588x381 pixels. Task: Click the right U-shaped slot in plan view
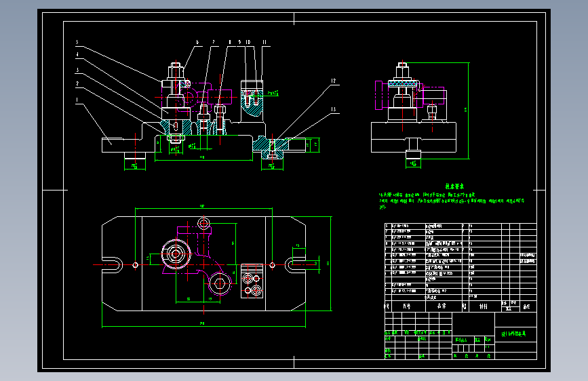click(x=295, y=265)
